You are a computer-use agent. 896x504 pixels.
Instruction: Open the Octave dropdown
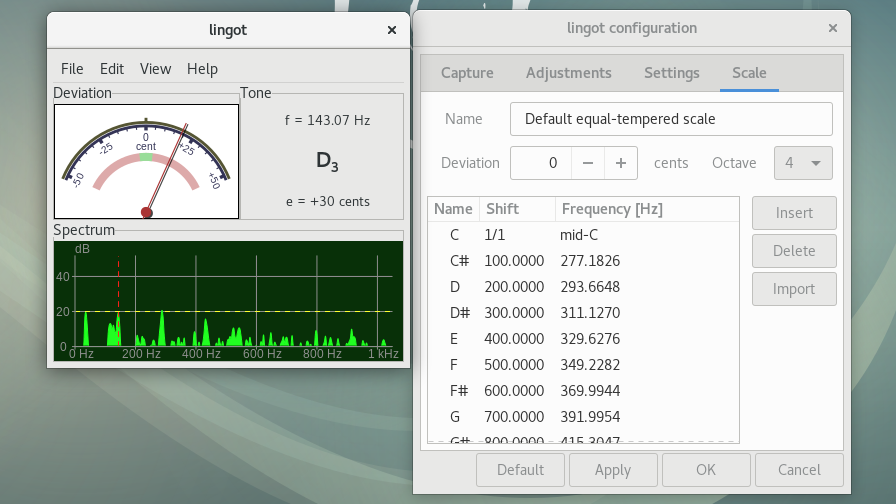(x=803, y=163)
